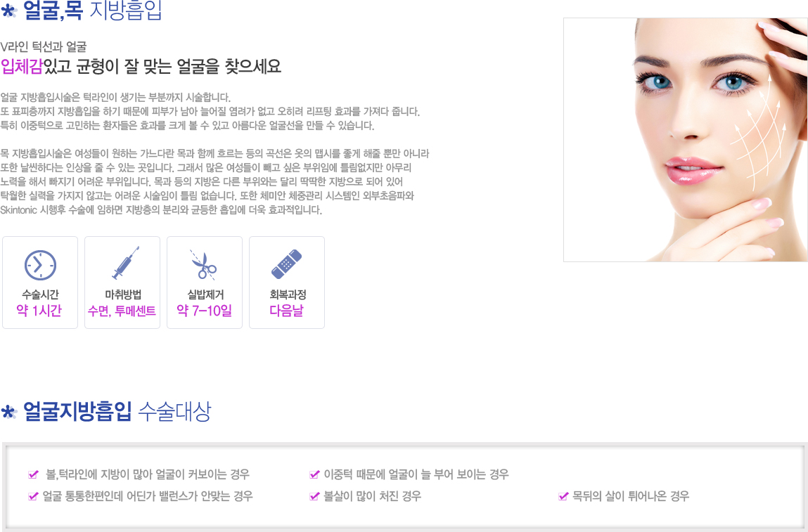Click the face photo with lifting arrows
This screenshot has width=808, height=532.
click(686, 140)
